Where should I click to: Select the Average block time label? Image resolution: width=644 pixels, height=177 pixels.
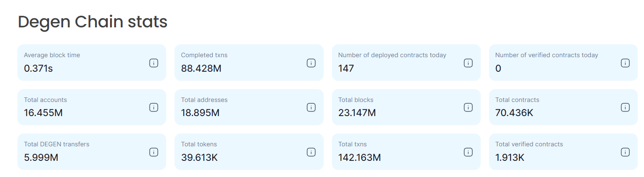coord(52,55)
